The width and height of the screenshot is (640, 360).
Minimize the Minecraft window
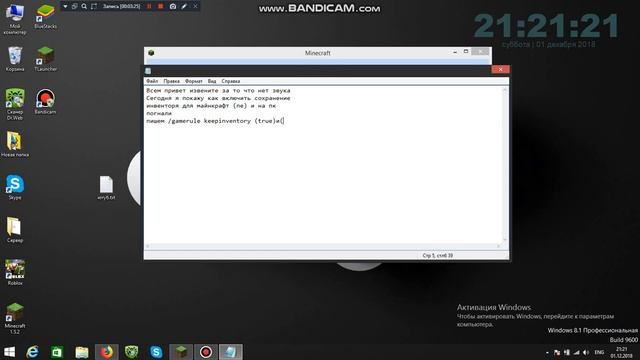pos(455,52)
